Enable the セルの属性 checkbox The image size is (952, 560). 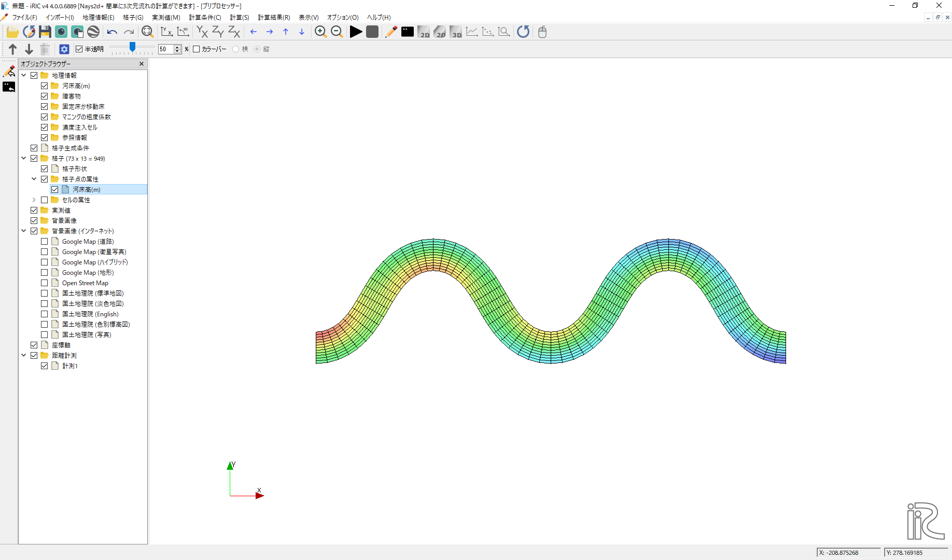tap(45, 200)
